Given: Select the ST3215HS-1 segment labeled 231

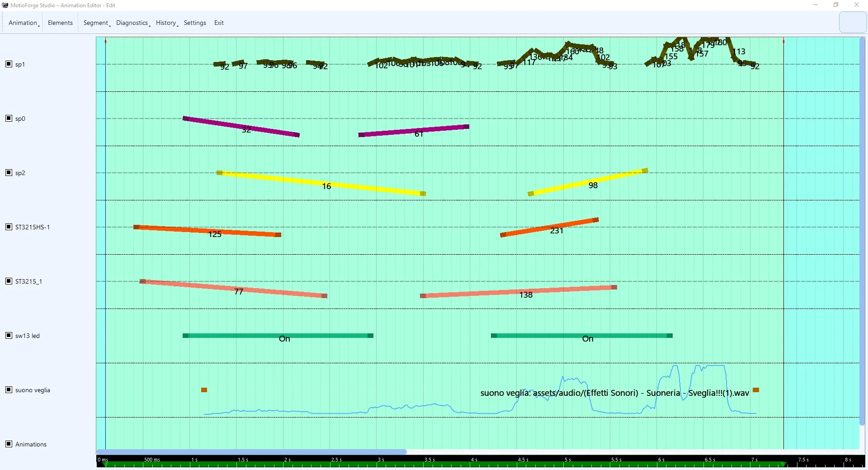Looking at the screenshot, I should click(549, 228).
